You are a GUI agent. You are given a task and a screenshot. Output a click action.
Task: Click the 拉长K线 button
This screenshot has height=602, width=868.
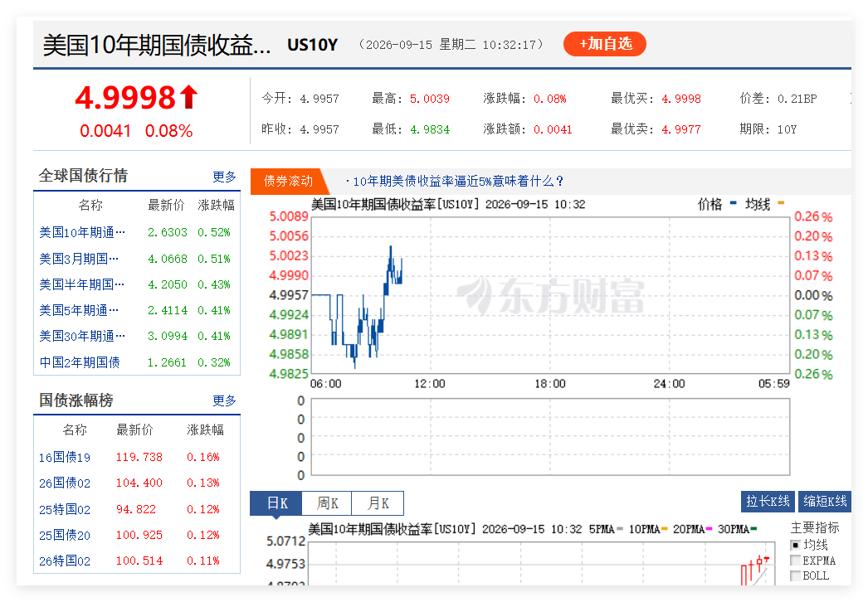[x=768, y=502]
